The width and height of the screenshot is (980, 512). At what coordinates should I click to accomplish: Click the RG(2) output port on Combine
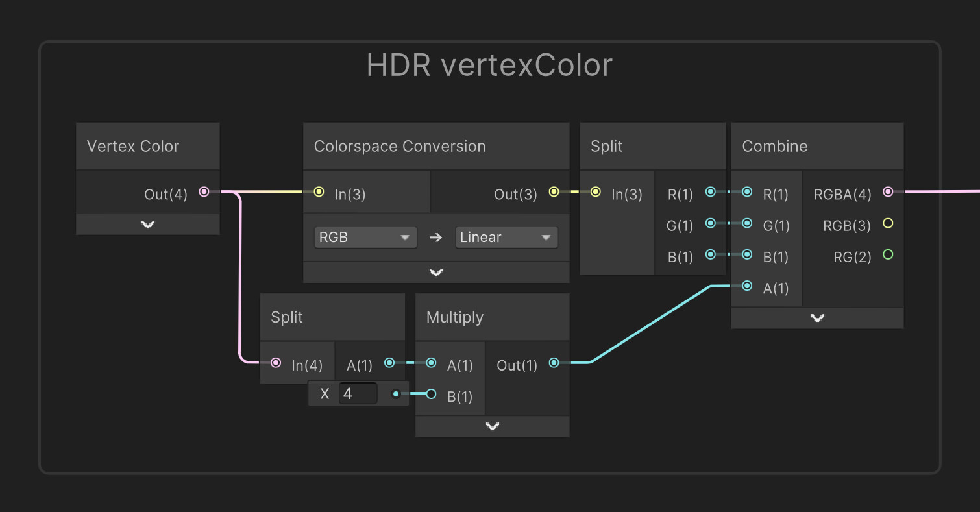[888, 254]
